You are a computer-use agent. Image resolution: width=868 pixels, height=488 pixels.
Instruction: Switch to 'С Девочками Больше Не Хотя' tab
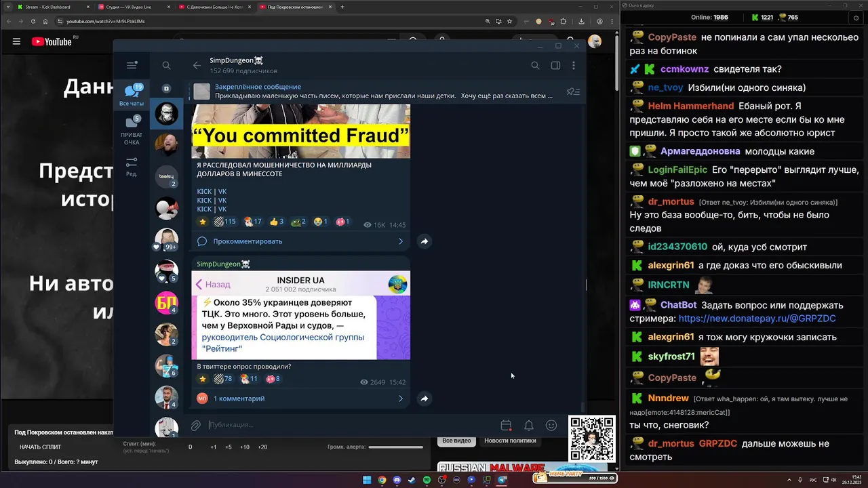click(213, 7)
